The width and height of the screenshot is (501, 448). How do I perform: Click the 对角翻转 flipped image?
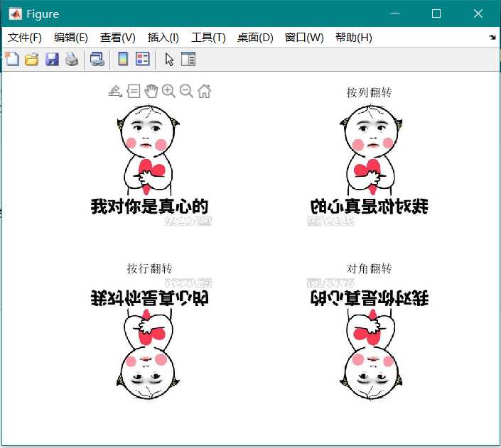(369, 339)
